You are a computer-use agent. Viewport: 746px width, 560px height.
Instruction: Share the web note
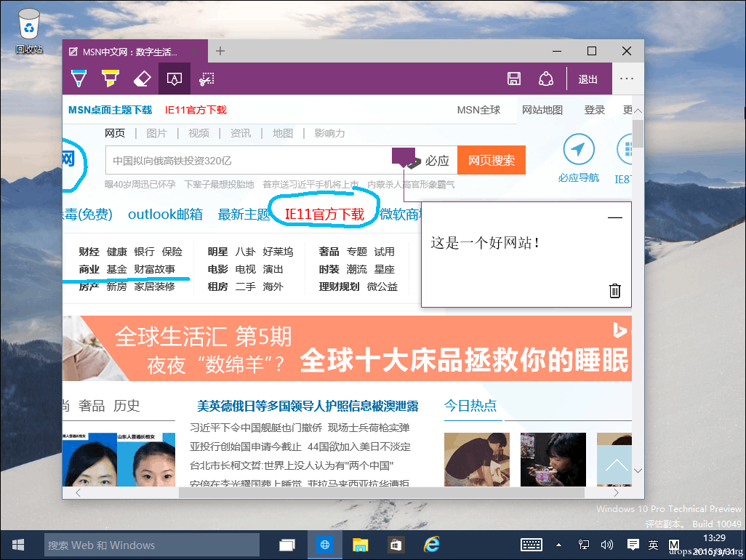546,79
